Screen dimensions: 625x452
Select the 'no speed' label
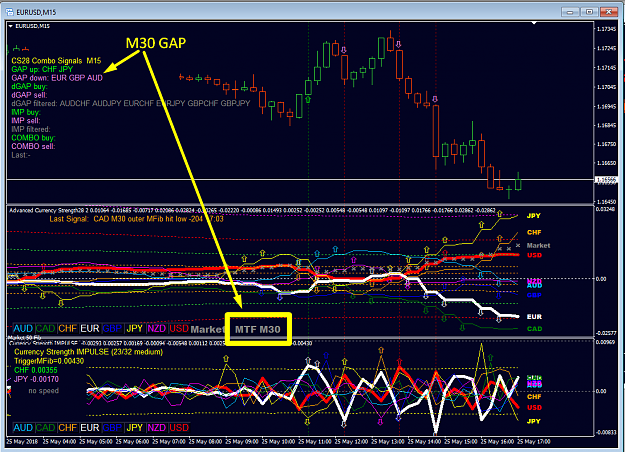[x=43, y=391]
